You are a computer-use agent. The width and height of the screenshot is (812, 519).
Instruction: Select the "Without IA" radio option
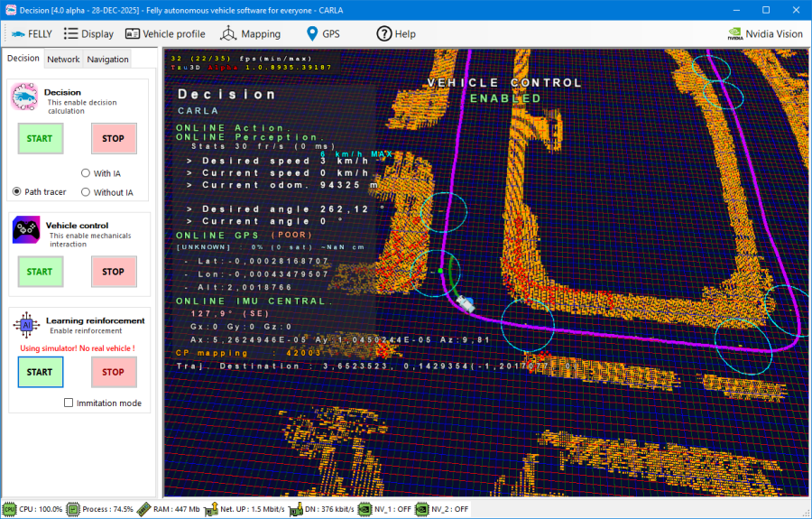point(86,192)
